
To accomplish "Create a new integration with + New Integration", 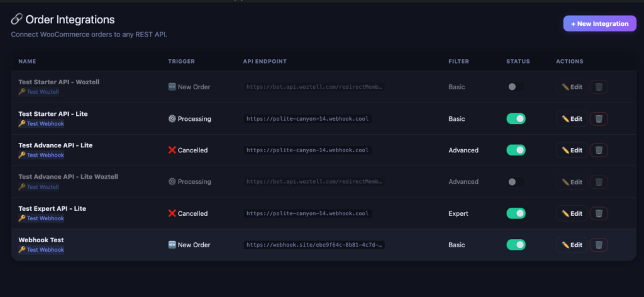I will pyautogui.click(x=599, y=24).
